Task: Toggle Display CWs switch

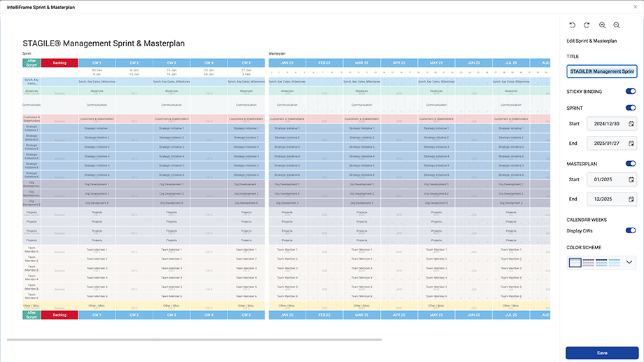Action: (631, 230)
